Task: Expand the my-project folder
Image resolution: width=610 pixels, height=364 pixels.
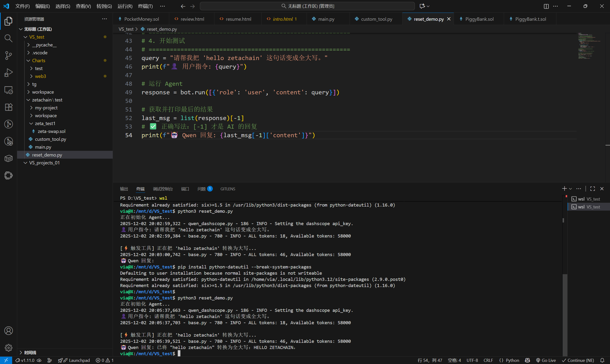Action: [65, 107]
